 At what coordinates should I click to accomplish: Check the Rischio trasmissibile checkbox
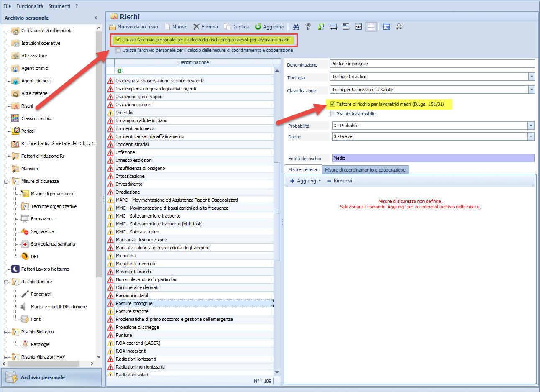coord(333,114)
